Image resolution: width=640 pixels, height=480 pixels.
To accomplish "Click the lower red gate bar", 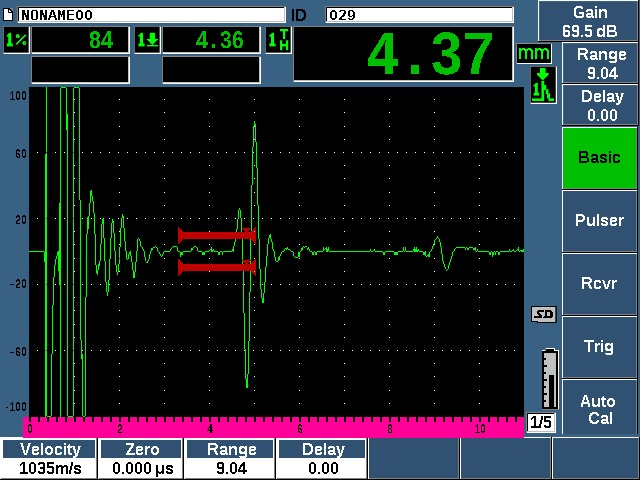I will click(x=217, y=267).
